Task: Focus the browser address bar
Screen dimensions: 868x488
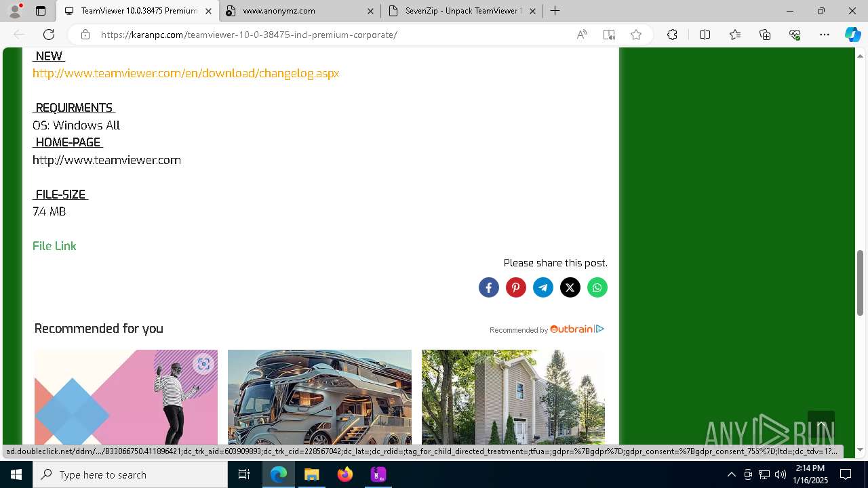Action: [332, 35]
